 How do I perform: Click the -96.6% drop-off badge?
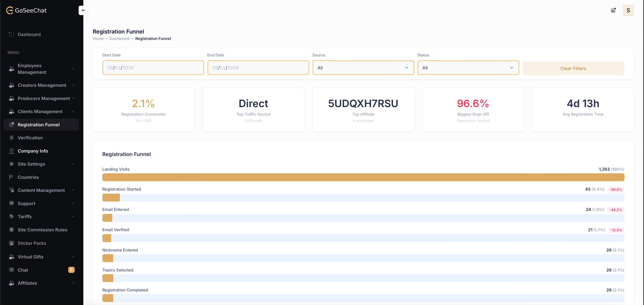click(x=616, y=190)
